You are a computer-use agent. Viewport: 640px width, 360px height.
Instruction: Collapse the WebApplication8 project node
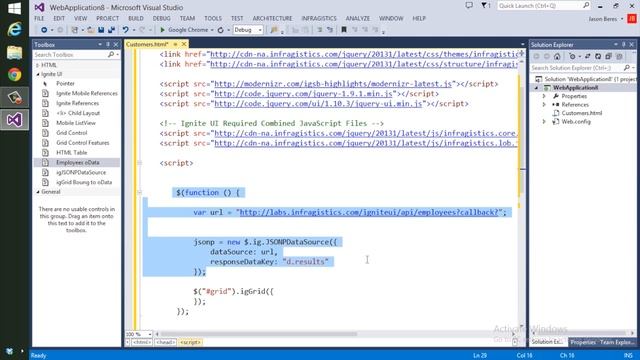pos(536,88)
